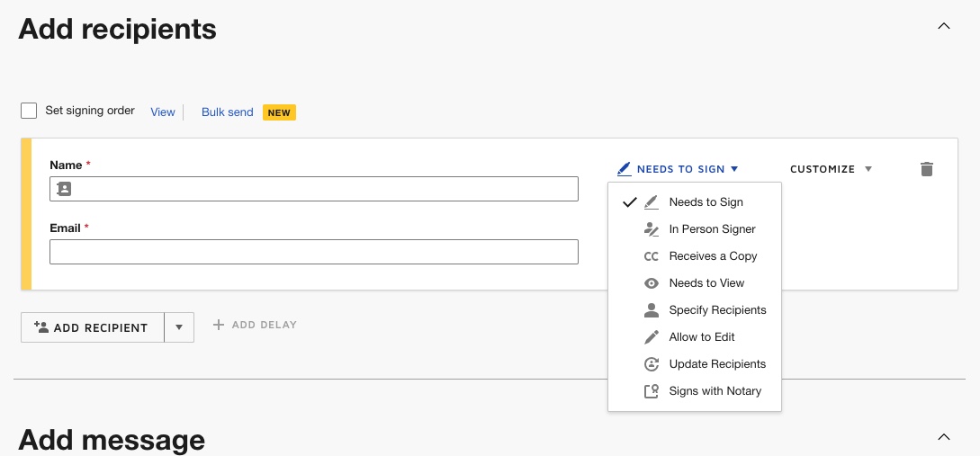
Task: Choose Signs with Notary from menu
Action: (x=695, y=391)
